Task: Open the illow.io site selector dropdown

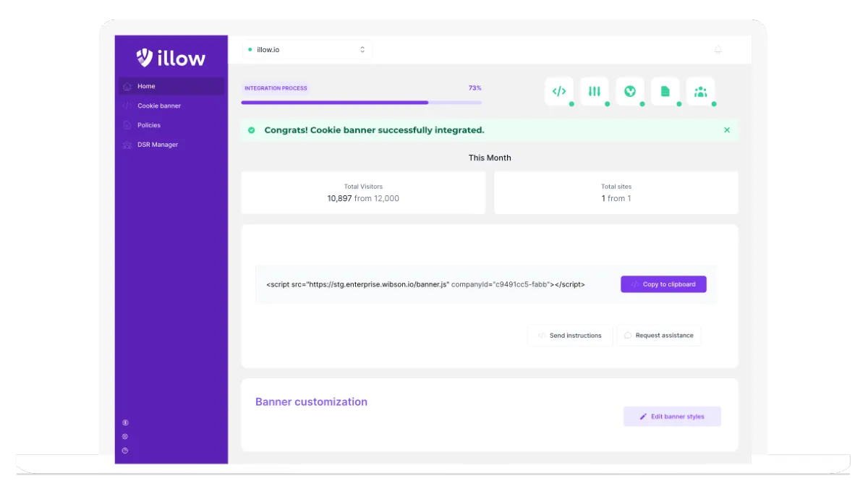Action: pyautogui.click(x=307, y=50)
